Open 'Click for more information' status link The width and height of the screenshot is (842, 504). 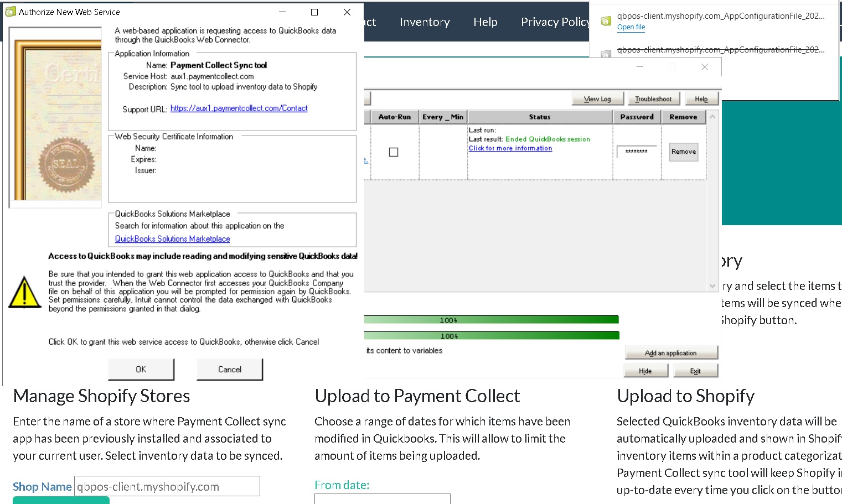[x=510, y=148]
